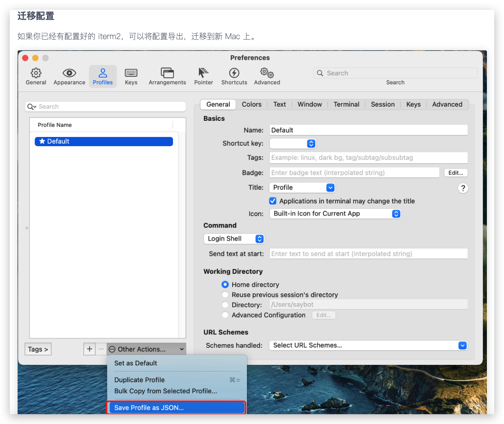Click the profile list Search field
Viewport: 504px width, 424px height.
coord(106,107)
